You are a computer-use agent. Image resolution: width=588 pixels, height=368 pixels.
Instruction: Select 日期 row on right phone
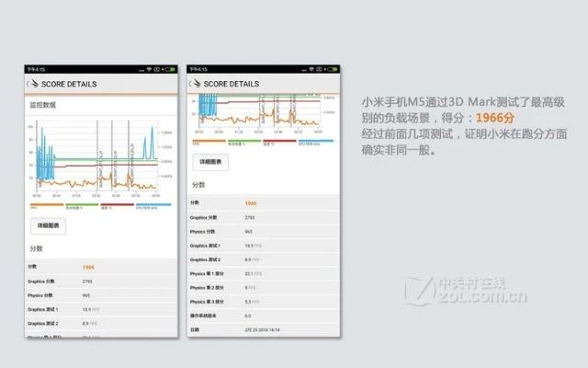264,329
